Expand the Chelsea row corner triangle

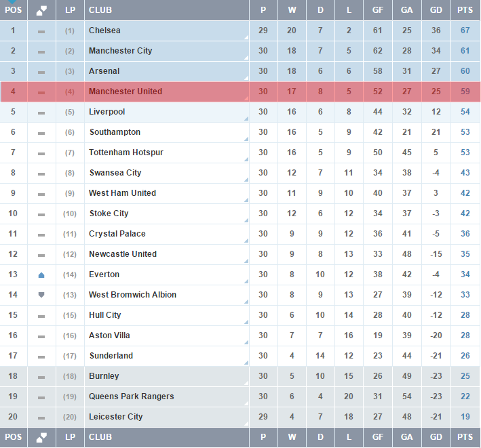coord(246,38)
